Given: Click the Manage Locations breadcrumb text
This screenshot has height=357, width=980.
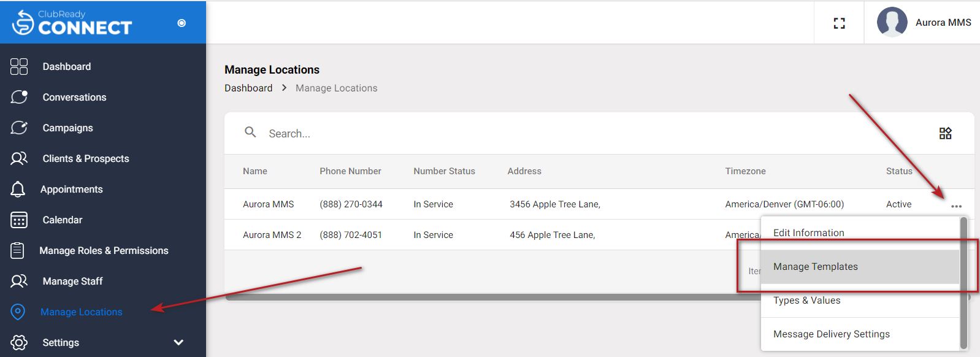Looking at the screenshot, I should tap(337, 88).
